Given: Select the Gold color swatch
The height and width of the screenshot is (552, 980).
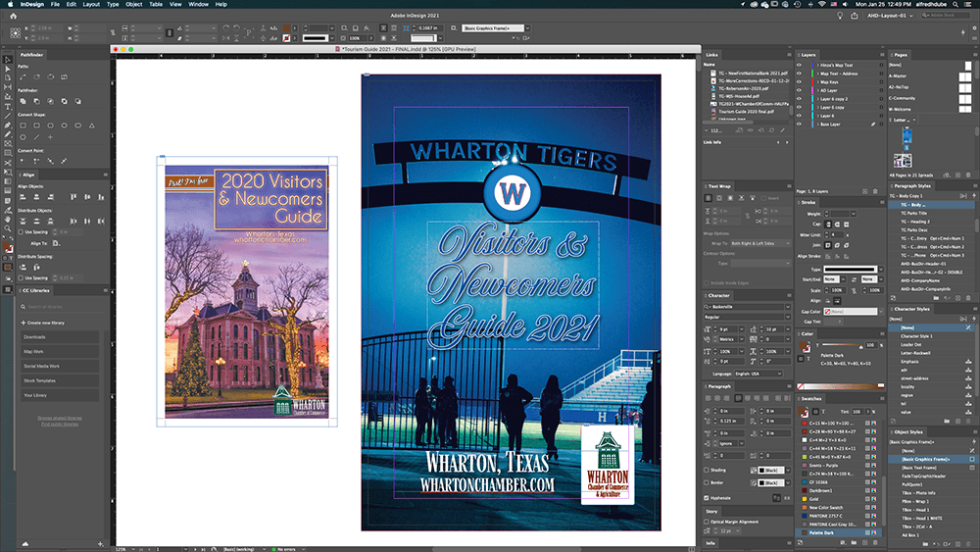Looking at the screenshot, I should (x=811, y=498).
